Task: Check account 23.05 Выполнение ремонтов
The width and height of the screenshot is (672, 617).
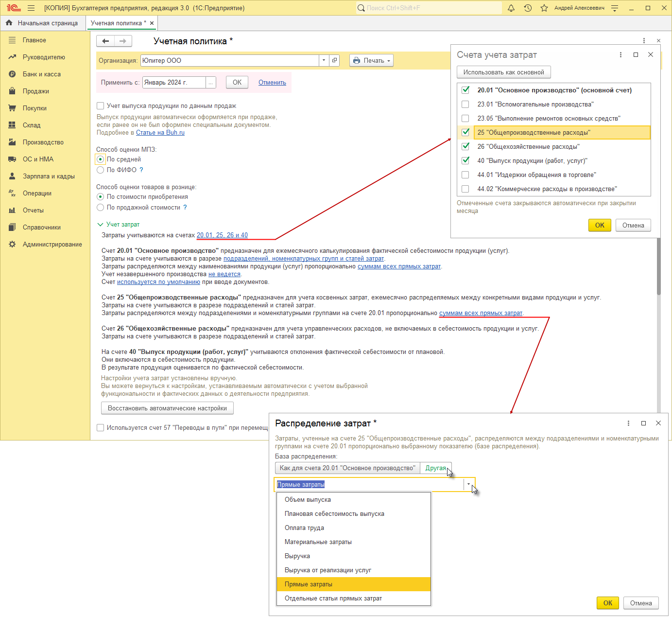Action: coord(465,118)
